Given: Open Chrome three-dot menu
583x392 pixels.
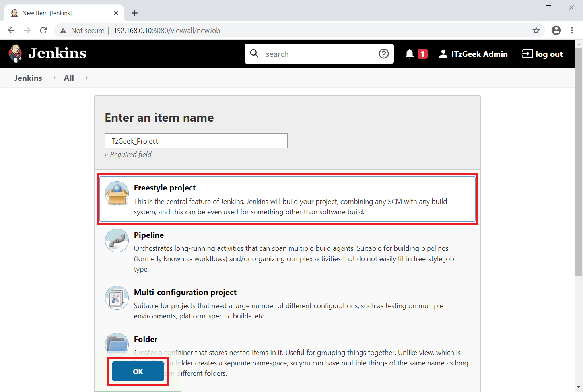Looking at the screenshot, I should click(572, 30).
